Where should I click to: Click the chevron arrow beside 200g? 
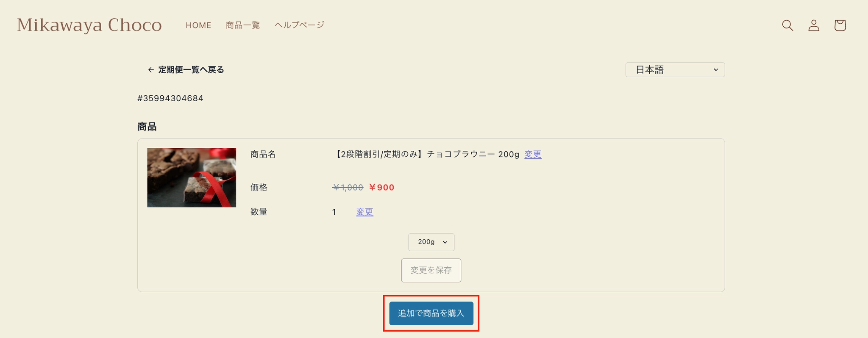point(445,242)
